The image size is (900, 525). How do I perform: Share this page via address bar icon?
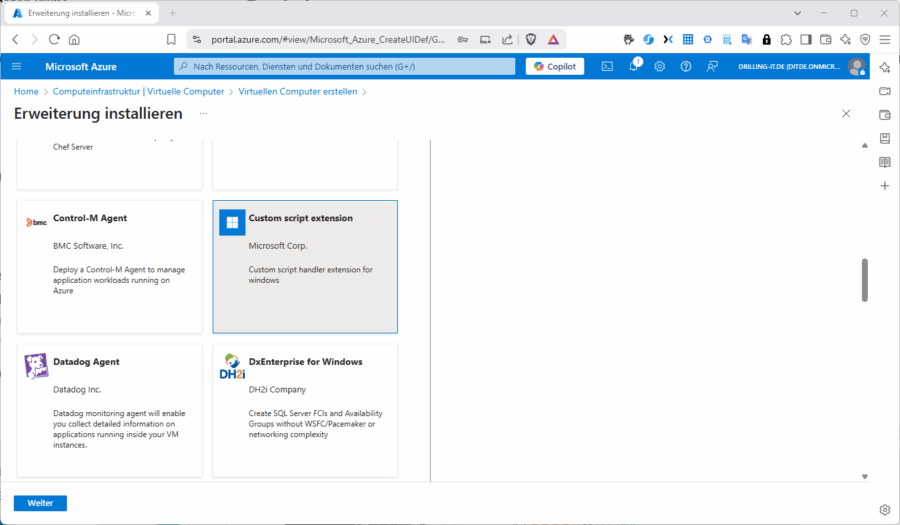[507, 39]
